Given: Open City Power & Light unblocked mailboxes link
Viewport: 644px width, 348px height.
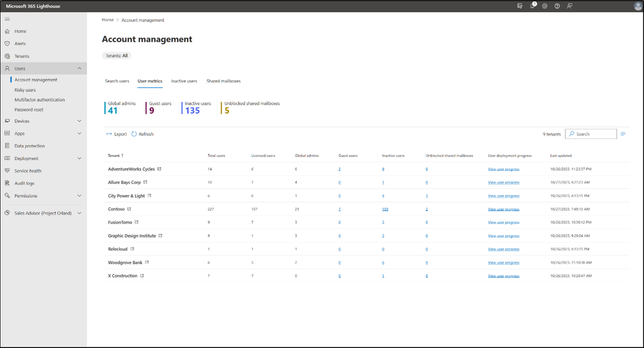Looking at the screenshot, I should (x=427, y=196).
